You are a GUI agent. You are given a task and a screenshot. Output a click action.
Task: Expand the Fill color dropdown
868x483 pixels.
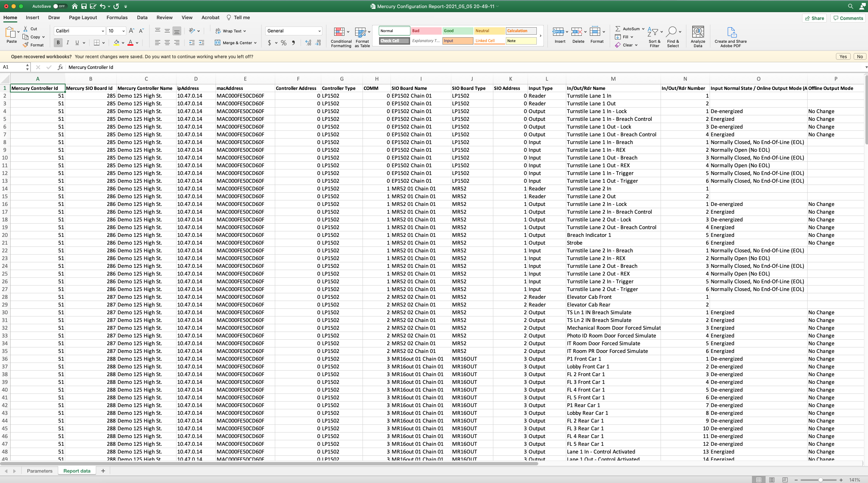123,42
